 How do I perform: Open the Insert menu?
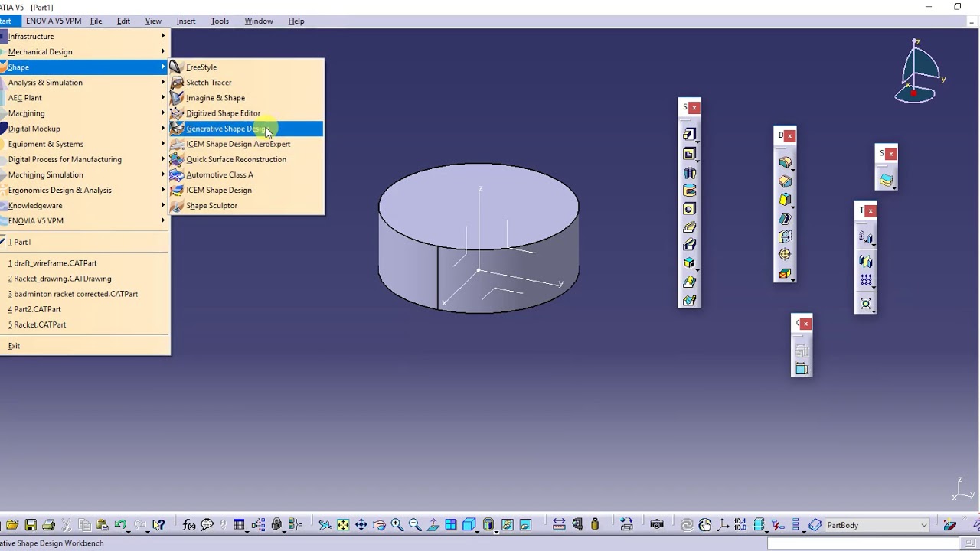(x=186, y=21)
